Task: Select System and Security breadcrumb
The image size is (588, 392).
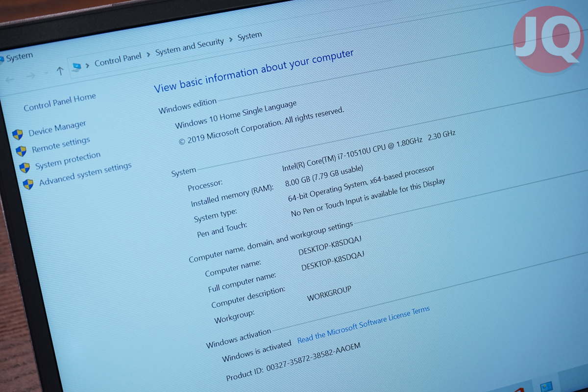Action: (x=190, y=47)
